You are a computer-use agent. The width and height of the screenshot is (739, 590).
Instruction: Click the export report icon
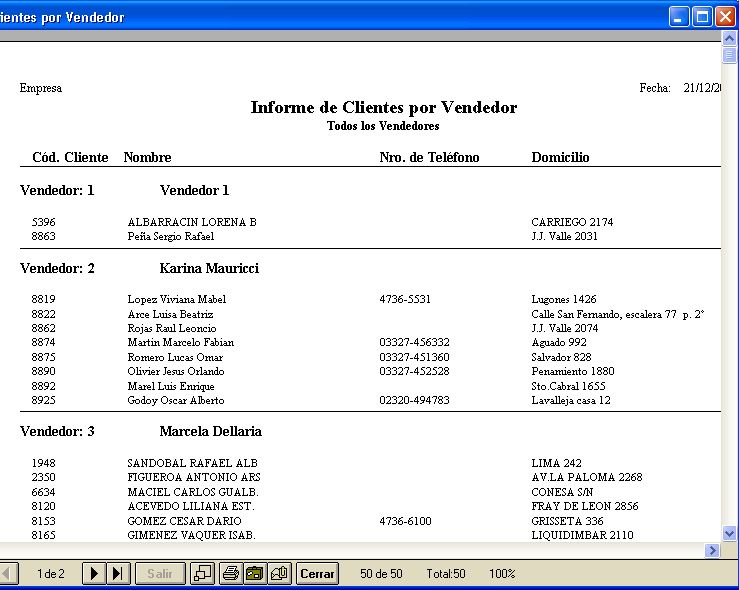pyautogui.click(x=255, y=574)
